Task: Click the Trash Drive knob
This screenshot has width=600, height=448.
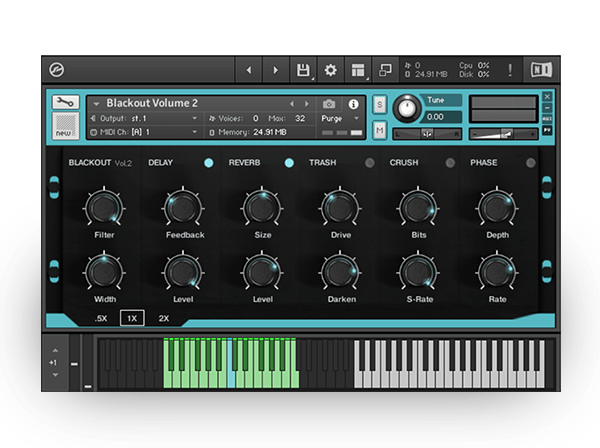Action: [x=340, y=207]
